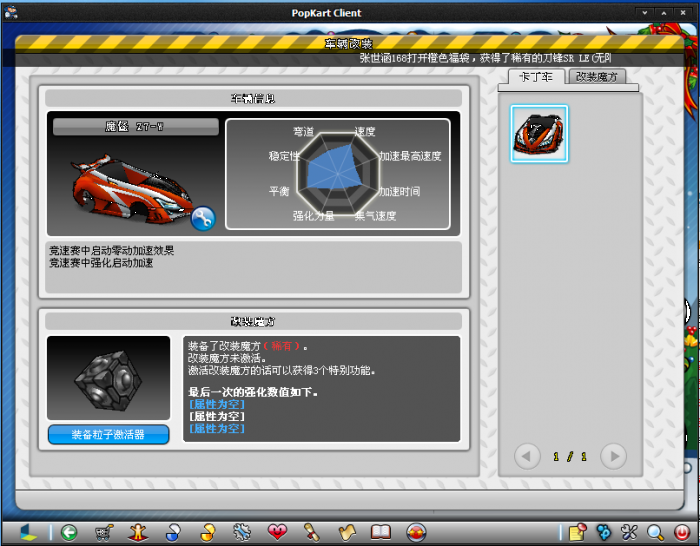Click the 车辆信息 section header
Viewport: 700px width, 546px height.
(x=253, y=98)
